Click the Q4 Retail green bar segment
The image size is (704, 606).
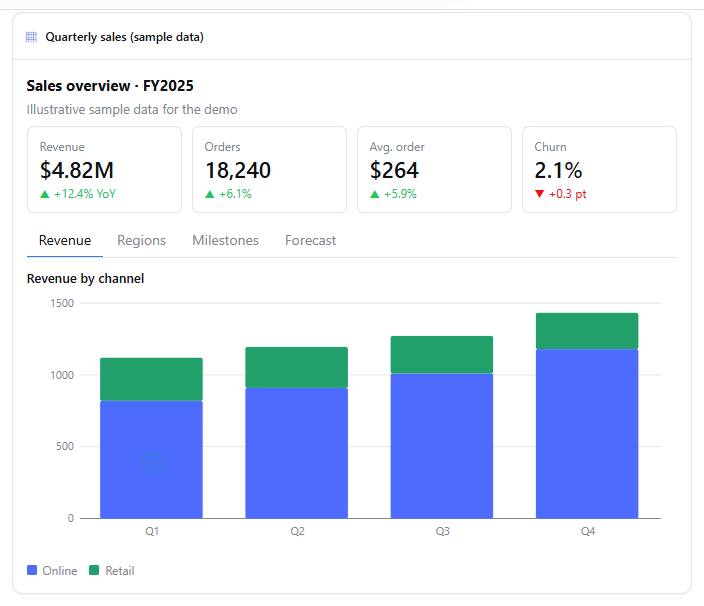(x=587, y=331)
